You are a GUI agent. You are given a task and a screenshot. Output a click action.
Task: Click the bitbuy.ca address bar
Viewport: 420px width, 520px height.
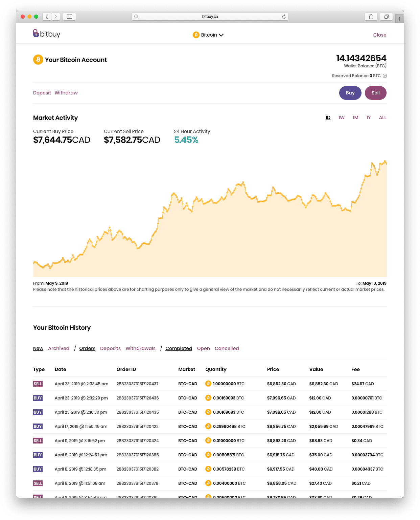[210, 17]
